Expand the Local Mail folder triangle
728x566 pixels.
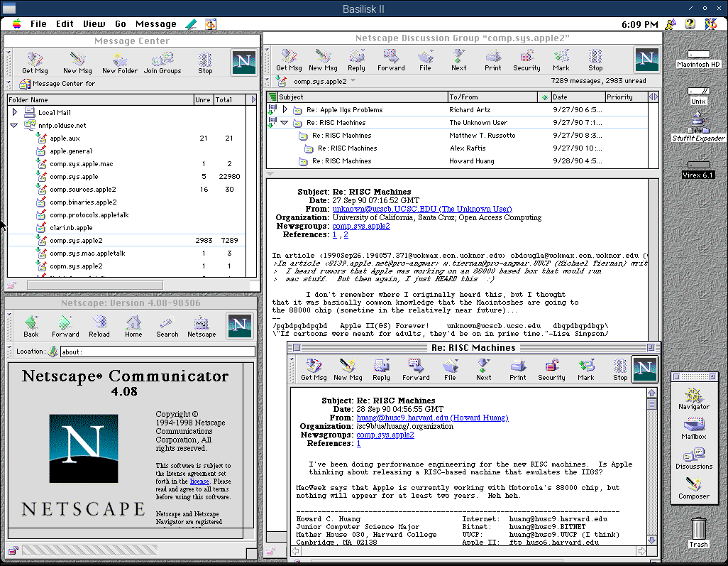coord(15,112)
